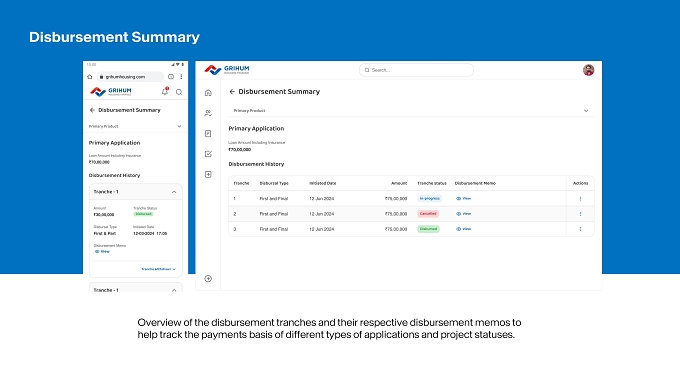The width and height of the screenshot is (680, 383).
Task: Click the grihumhousing.com address bar
Action: [130, 77]
